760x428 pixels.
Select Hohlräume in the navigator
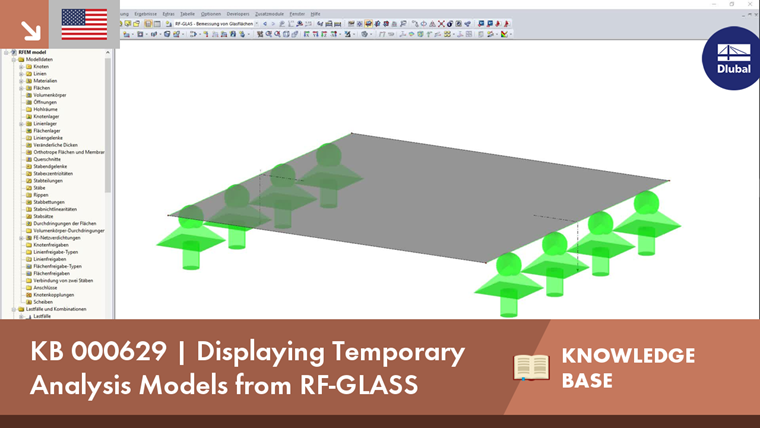[x=45, y=110]
